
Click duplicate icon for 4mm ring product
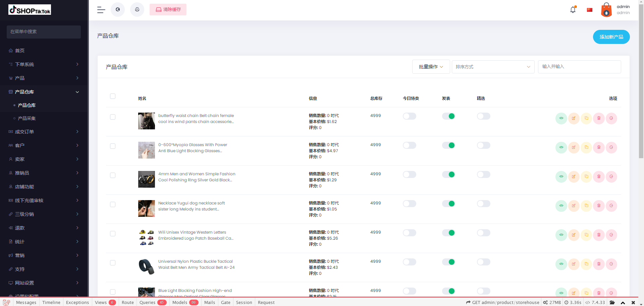[x=586, y=177]
